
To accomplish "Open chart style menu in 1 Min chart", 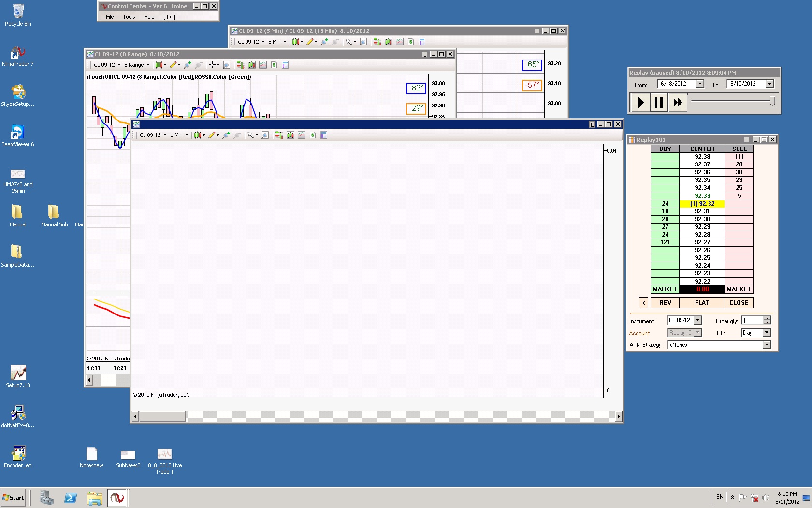I will coord(199,135).
